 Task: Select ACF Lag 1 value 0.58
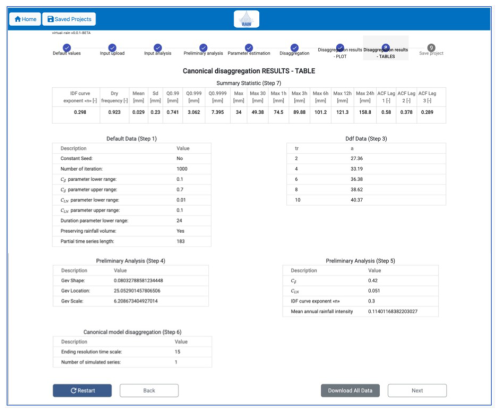click(x=386, y=112)
